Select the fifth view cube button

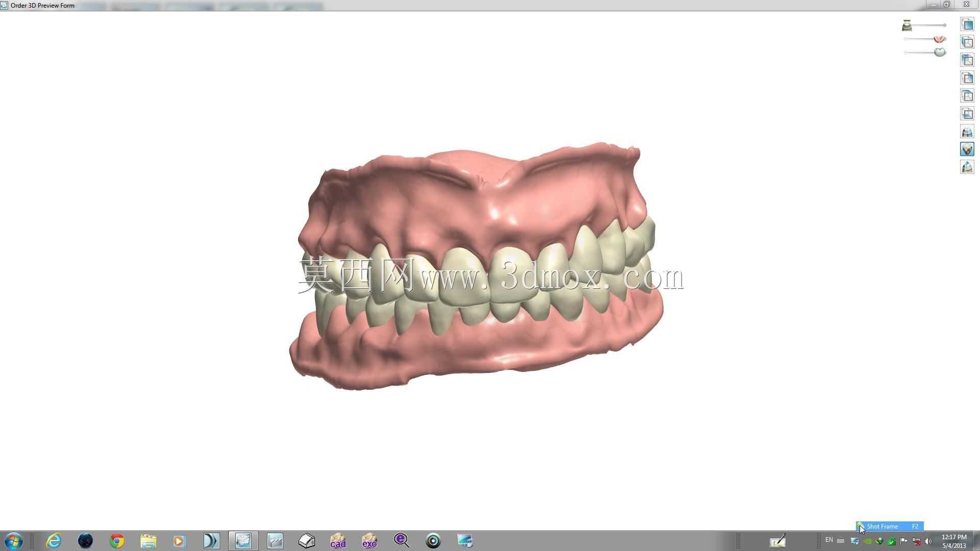click(967, 95)
